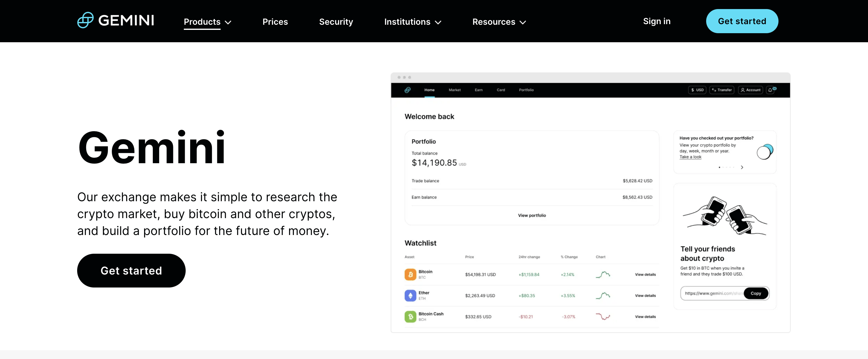
Task: Expand the Products chevron arrow
Action: (x=228, y=23)
